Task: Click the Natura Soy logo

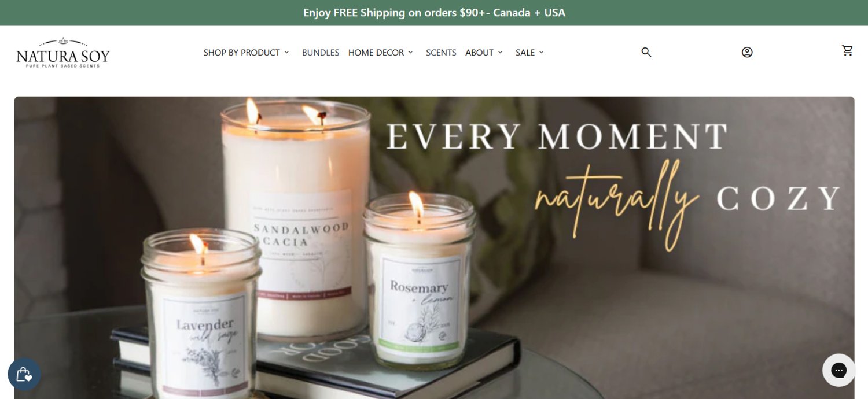Action: (x=63, y=53)
